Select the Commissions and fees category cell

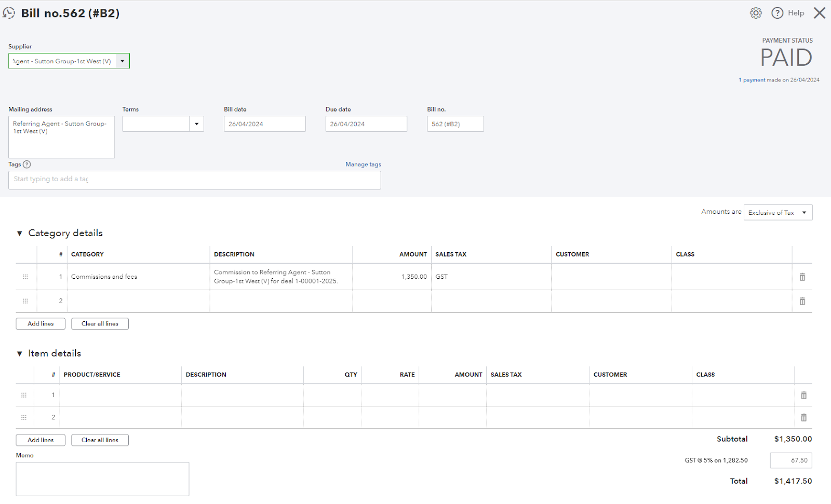[139, 277]
